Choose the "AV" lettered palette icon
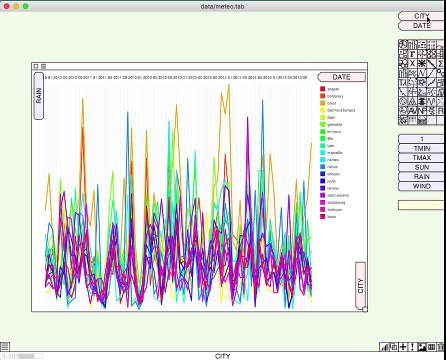Viewport: 446px width, 360px height. pos(412,111)
